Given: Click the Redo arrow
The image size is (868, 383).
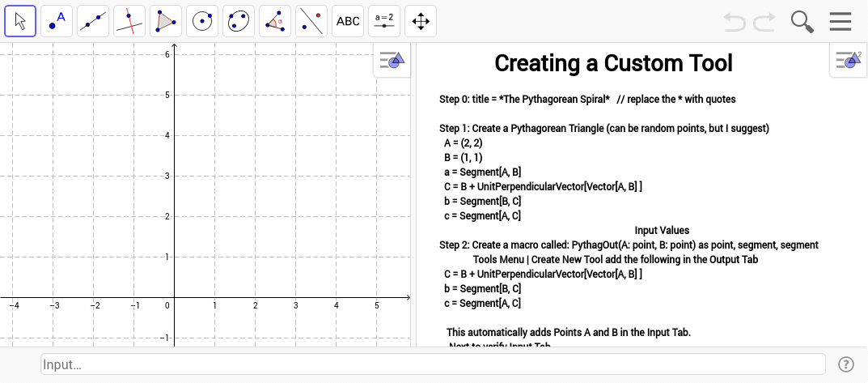Looking at the screenshot, I should tap(764, 22).
